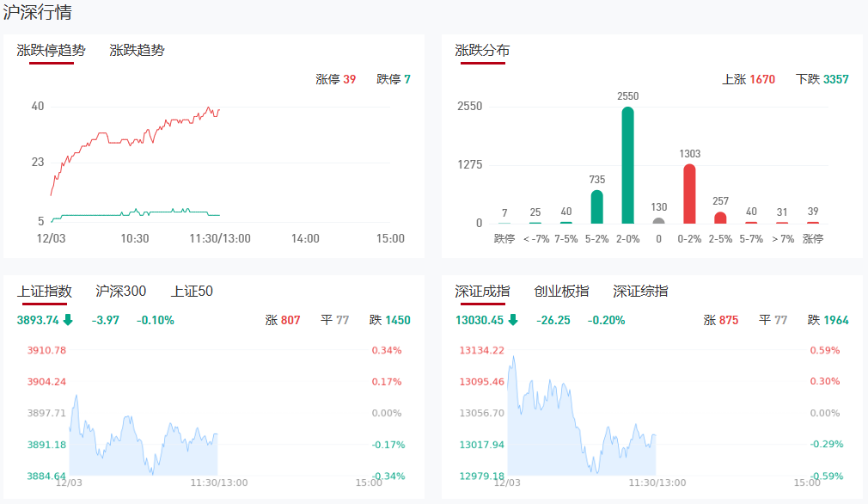868x504 pixels.
Task: Click the green down arrow beside 3893.74
Action: [x=68, y=321]
